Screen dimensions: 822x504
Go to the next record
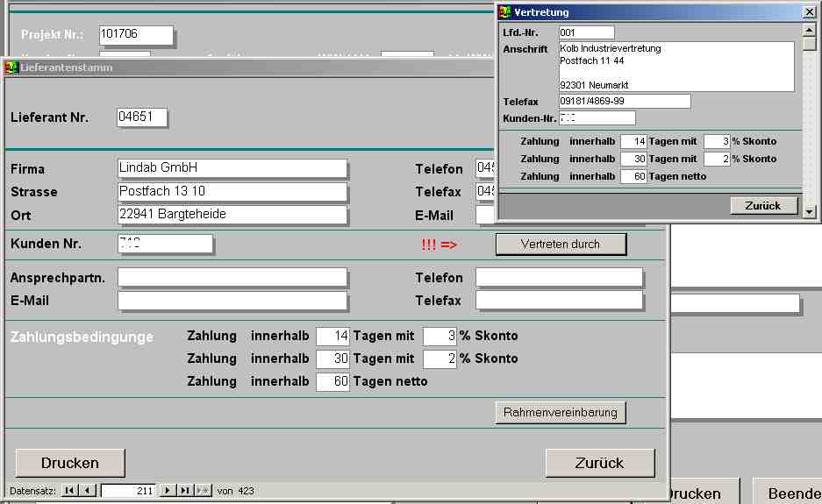(168, 491)
